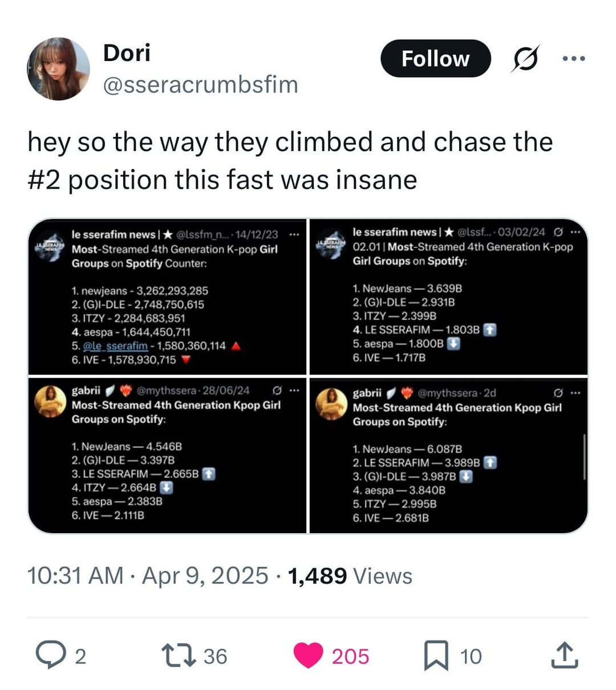Screen dimensions: 616x690
Task: Open the gabrii 2d screenshot image
Action: 448,455
